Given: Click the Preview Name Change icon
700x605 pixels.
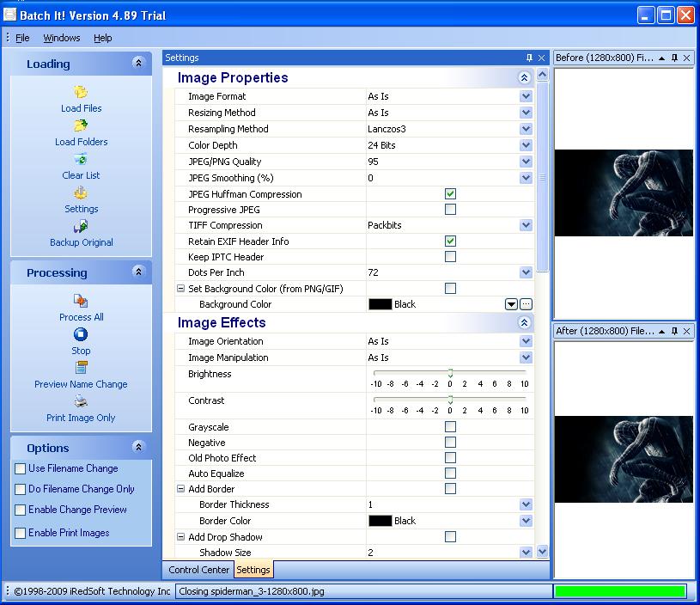Looking at the screenshot, I should click(x=81, y=368).
